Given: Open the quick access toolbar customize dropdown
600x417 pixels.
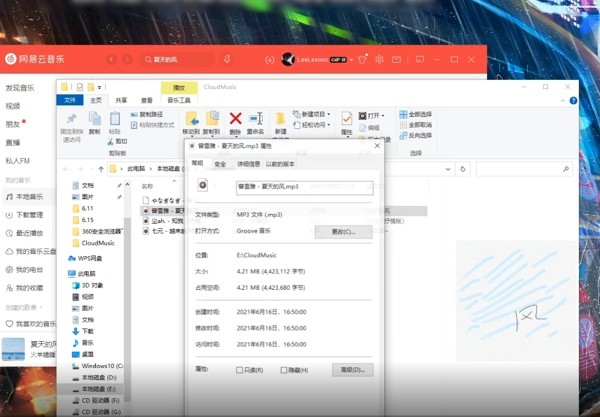Looking at the screenshot, I should click(x=99, y=88).
